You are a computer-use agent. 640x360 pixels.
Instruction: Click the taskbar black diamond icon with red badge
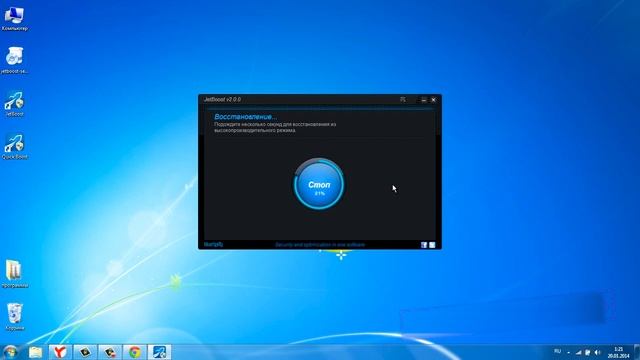(110, 352)
